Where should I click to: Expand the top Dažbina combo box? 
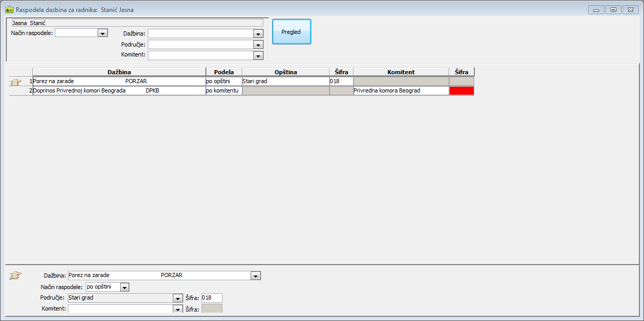(257, 33)
